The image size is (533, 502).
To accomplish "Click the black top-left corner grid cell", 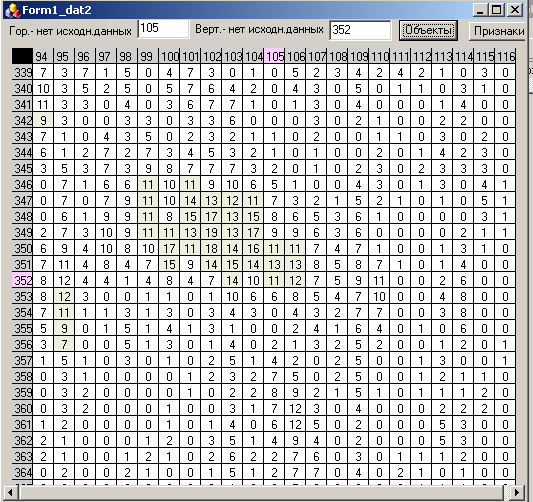I will pyautogui.click(x=22, y=56).
